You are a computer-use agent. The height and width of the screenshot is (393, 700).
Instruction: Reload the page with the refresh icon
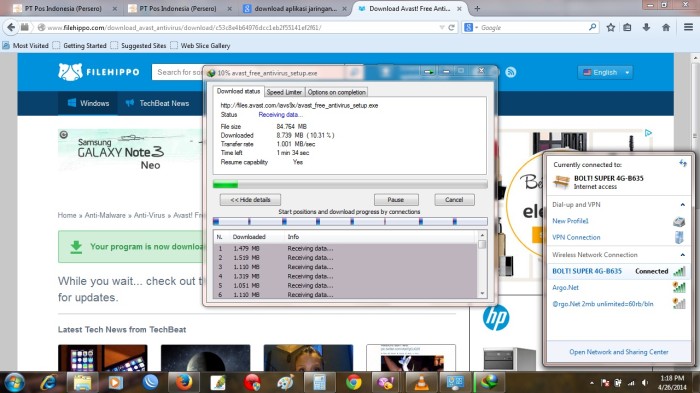coord(451,28)
